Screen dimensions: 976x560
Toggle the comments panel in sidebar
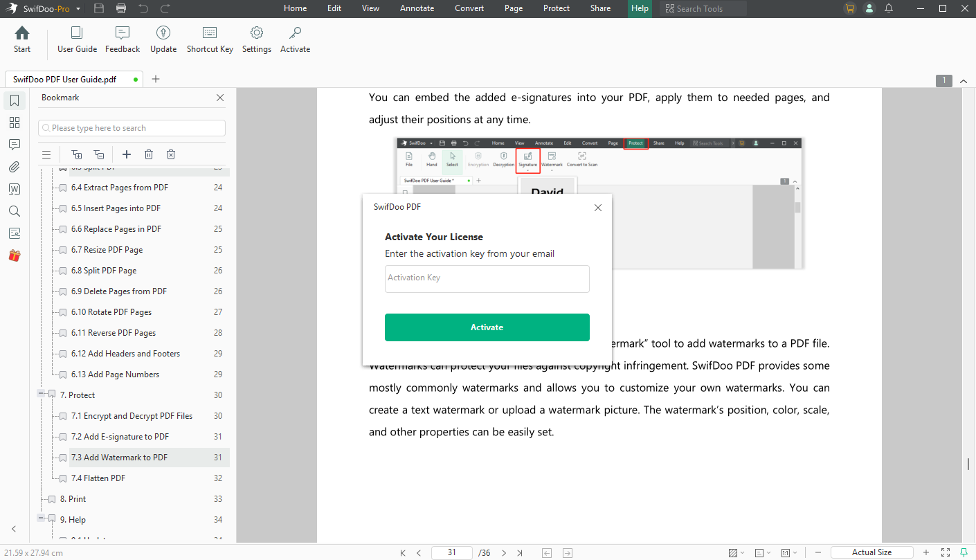15,145
